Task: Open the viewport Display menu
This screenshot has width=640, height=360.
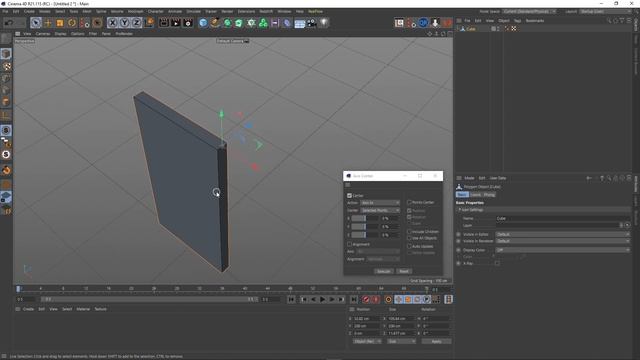Action: (60, 34)
